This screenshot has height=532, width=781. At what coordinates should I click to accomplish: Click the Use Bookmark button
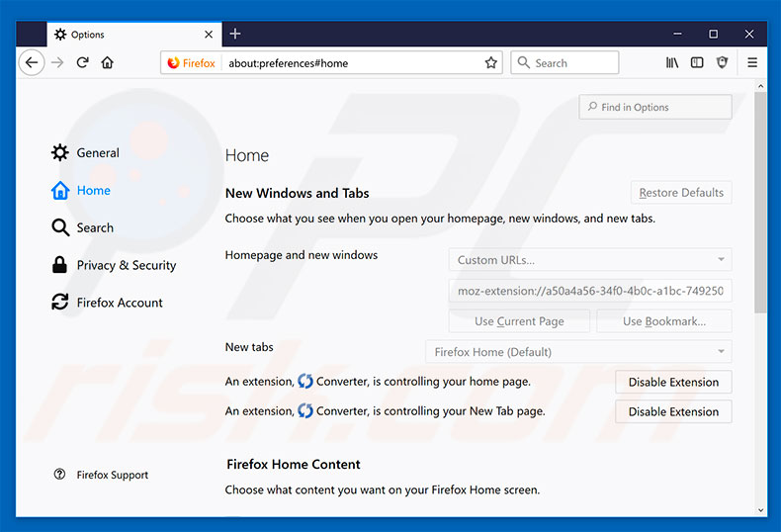(x=664, y=321)
